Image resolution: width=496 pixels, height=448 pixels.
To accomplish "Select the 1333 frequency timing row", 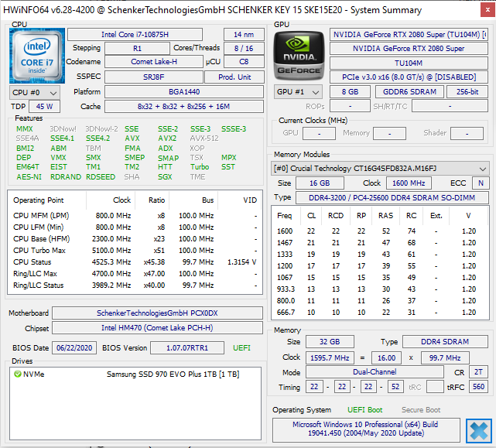I will pos(379,254).
